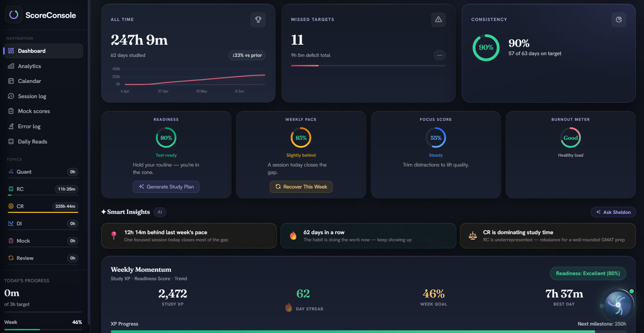Image resolution: width=644 pixels, height=333 pixels.
Task: Click the Readiness: Excellent (80%) badge
Action: [588, 273]
